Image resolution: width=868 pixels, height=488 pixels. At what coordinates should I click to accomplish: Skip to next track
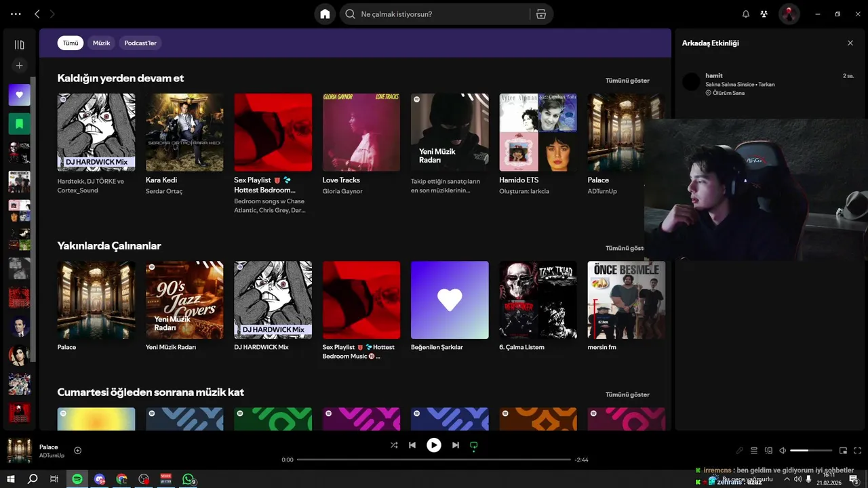pyautogui.click(x=456, y=445)
